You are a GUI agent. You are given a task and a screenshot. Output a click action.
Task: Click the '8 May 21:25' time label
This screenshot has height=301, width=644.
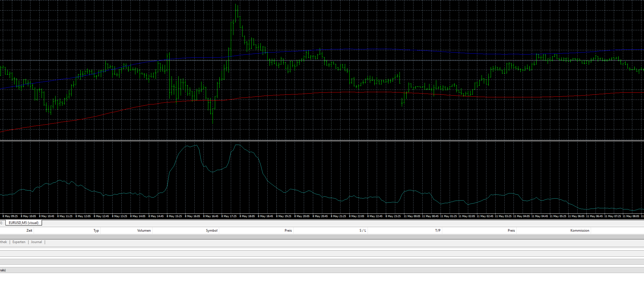[339, 216]
